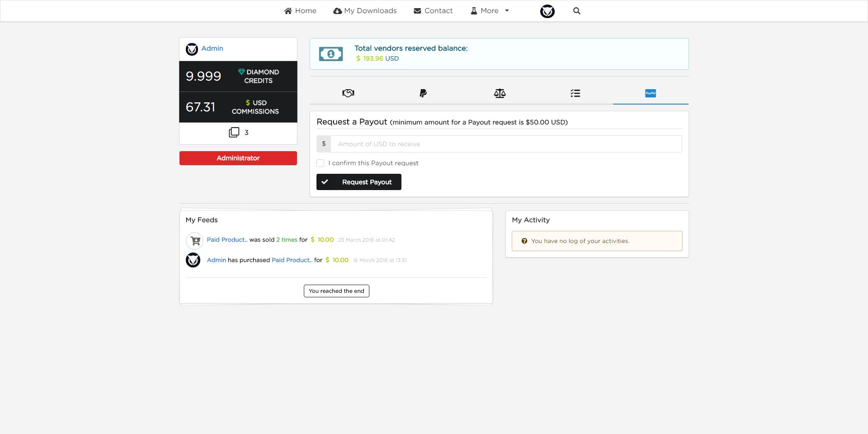Focus the Amount of USD to receive field
868x434 pixels.
[x=506, y=144]
